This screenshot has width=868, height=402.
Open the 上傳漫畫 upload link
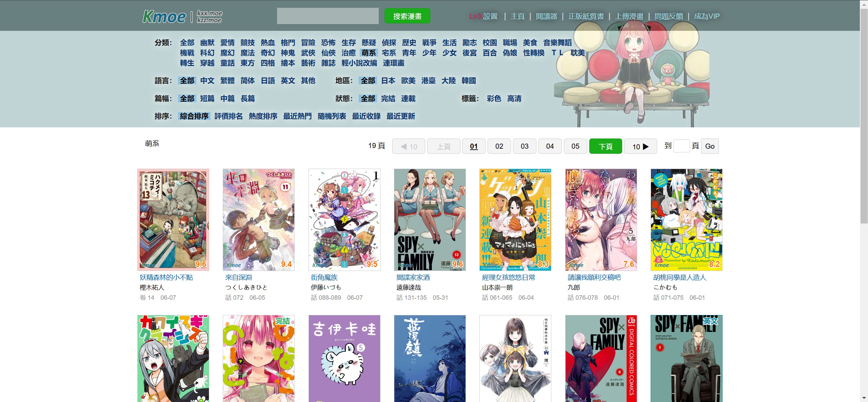click(629, 16)
